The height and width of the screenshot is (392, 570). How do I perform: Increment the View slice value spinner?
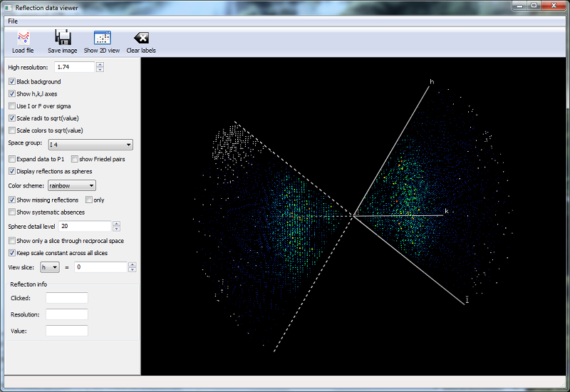click(x=132, y=264)
